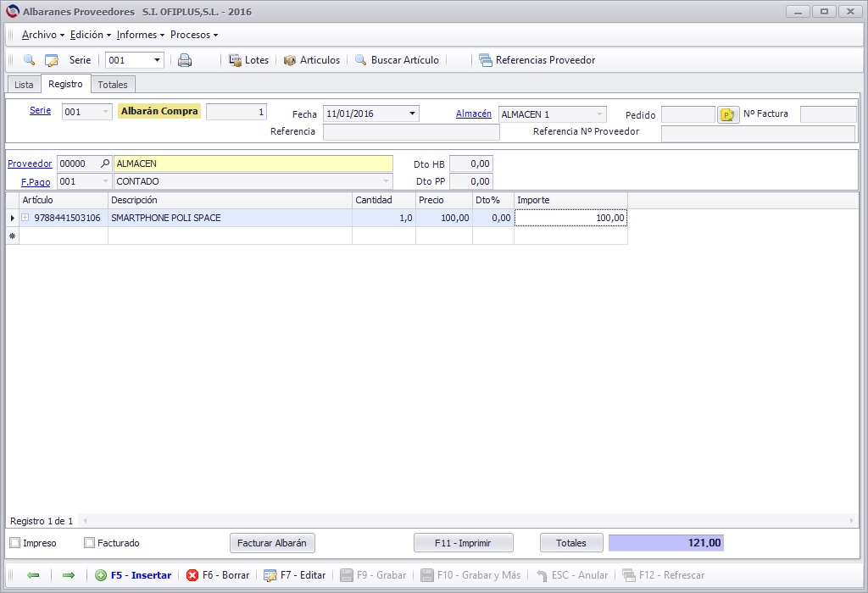Image resolution: width=868 pixels, height=593 pixels.
Task: Switch to the Totales tab
Action: tap(113, 85)
